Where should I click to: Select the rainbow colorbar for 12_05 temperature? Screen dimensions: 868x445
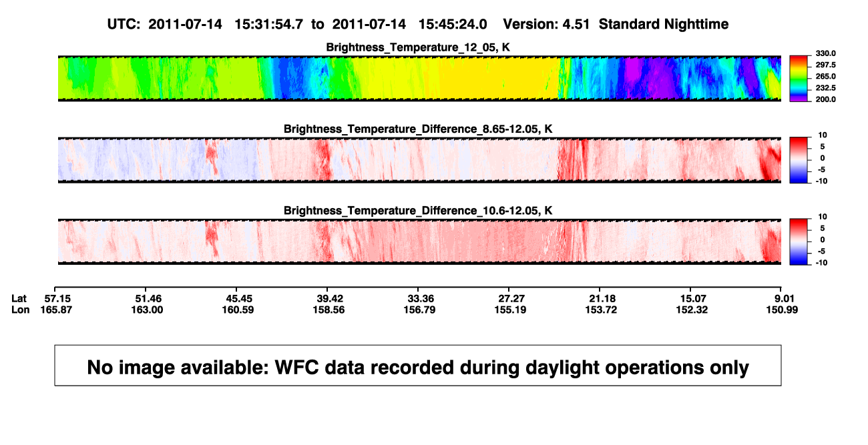799,78
